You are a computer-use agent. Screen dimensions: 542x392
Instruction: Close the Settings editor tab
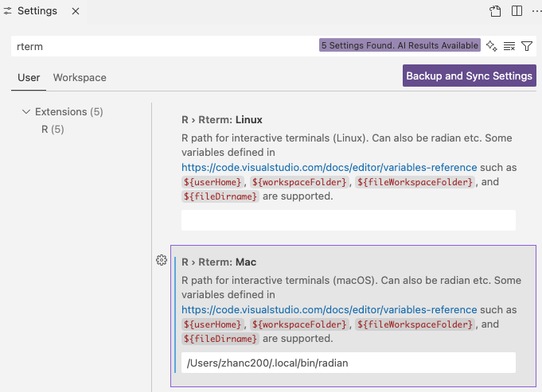click(x=76, y=11)
